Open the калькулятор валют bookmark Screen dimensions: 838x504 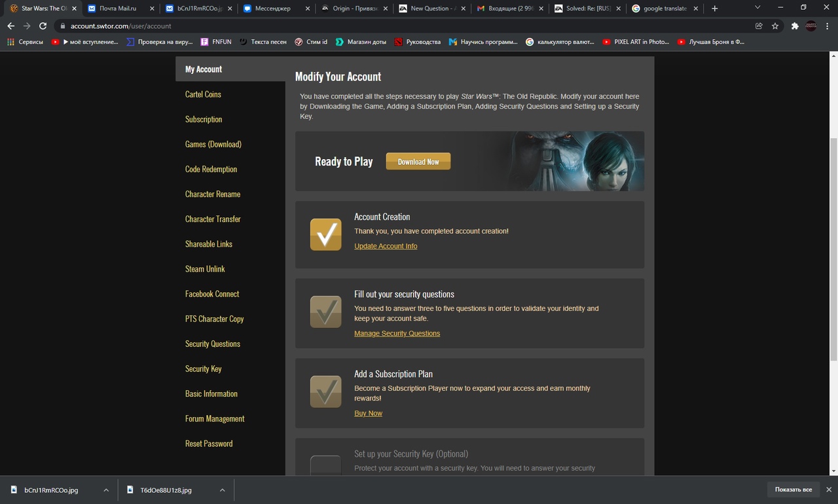[560, 42]
